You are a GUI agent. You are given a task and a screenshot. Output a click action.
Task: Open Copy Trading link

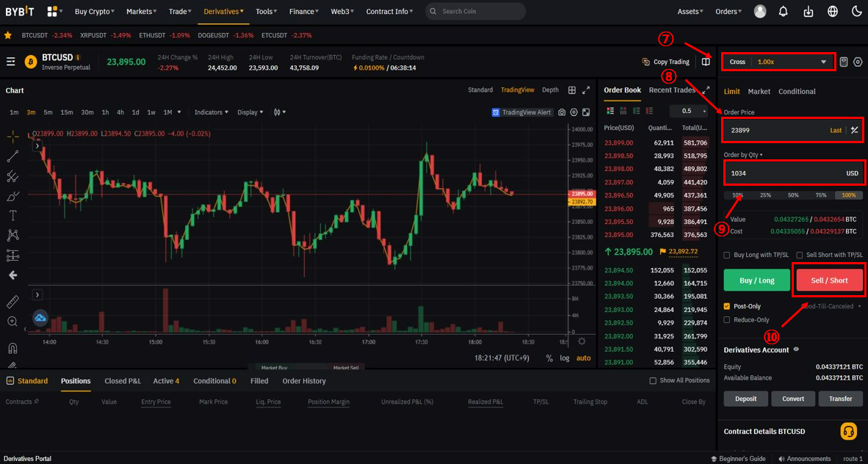[x=665, y=62]
